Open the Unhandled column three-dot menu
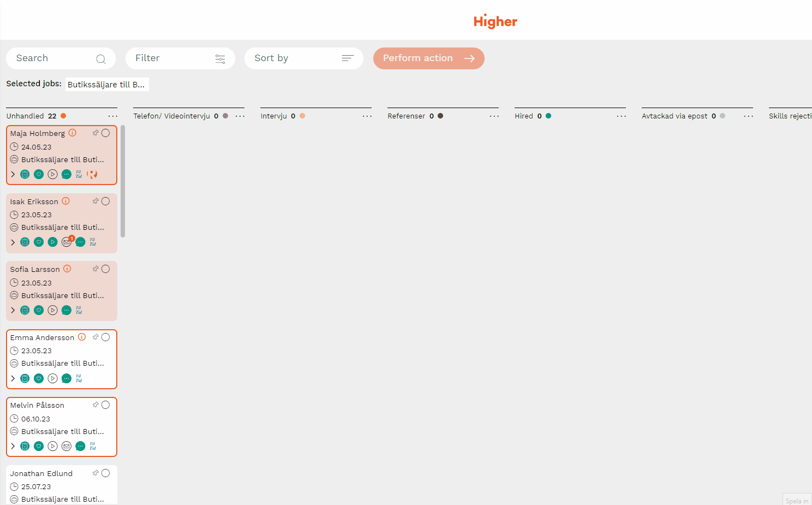The width and height of the screenshot is (812, 505). coord(112,116)
